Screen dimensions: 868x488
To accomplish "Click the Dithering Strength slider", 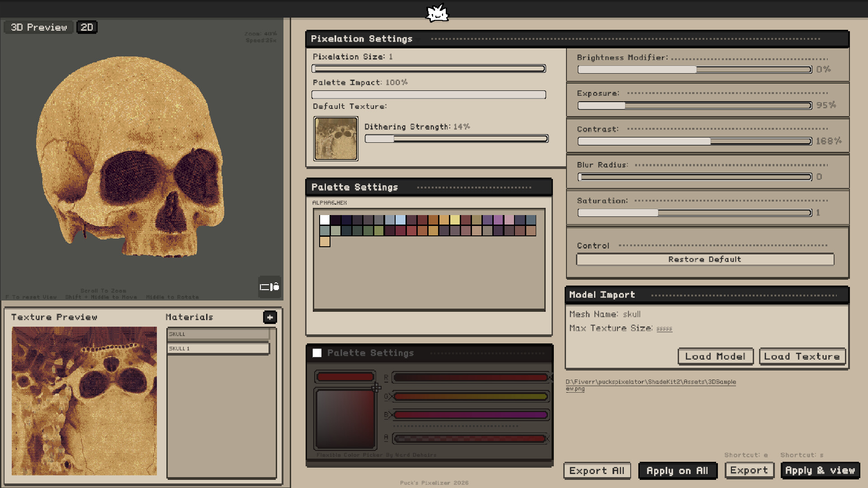I will coord(457,139).
